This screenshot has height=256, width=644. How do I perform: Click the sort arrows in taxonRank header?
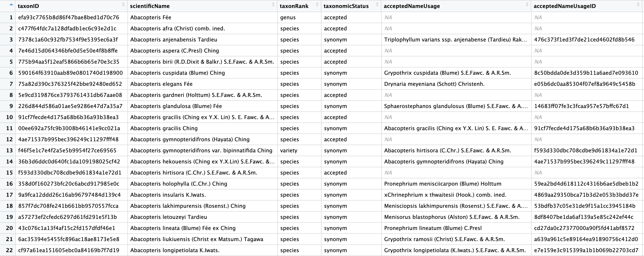point(317,5)
